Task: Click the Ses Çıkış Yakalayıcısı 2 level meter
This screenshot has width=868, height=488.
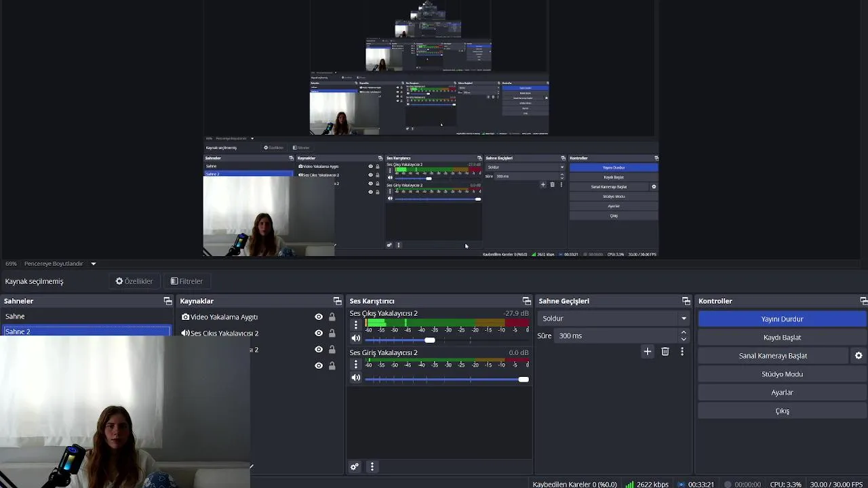Action: tap(447, 323)
